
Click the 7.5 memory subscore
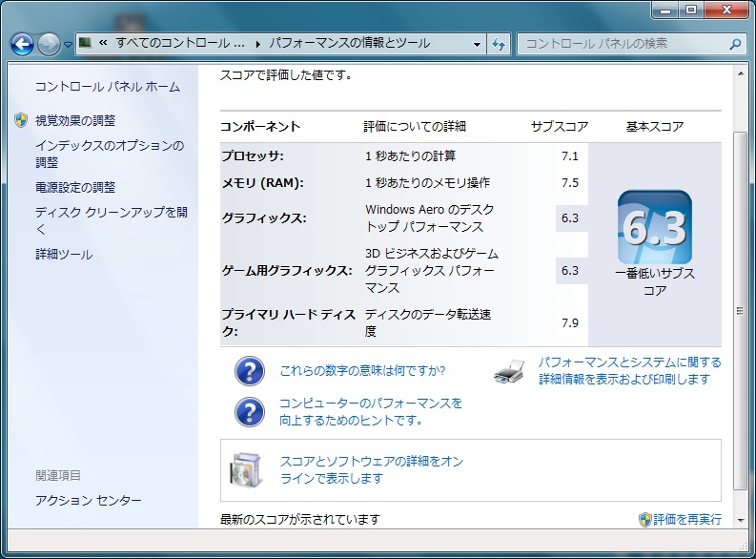[x=570, y=183]
